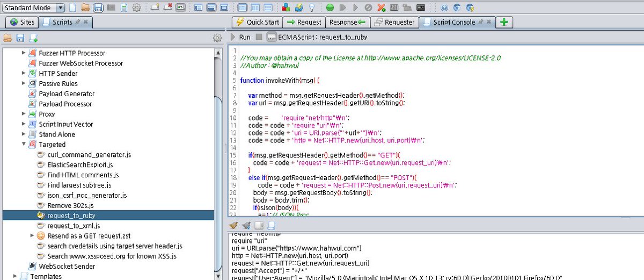Screen dimensions: 644x280
Task: Click the New Session icon
Action: pos(72,8)
